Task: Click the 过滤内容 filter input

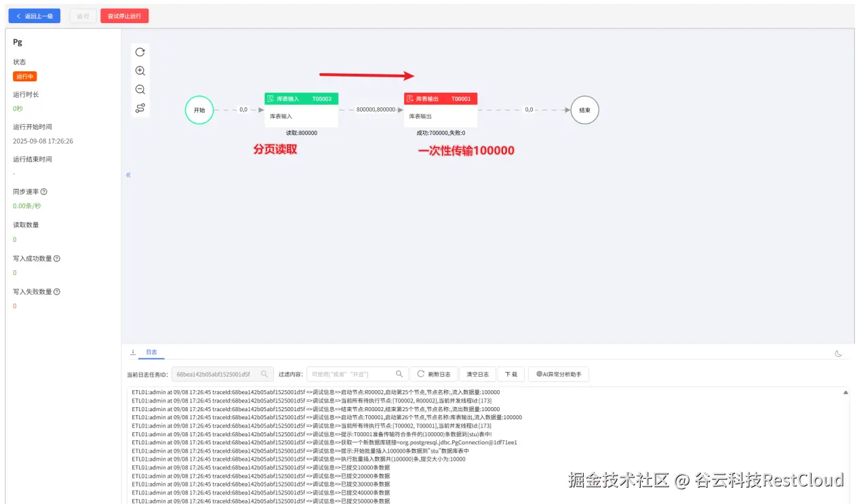Action: pyautogui.click(x=357, y=374)
